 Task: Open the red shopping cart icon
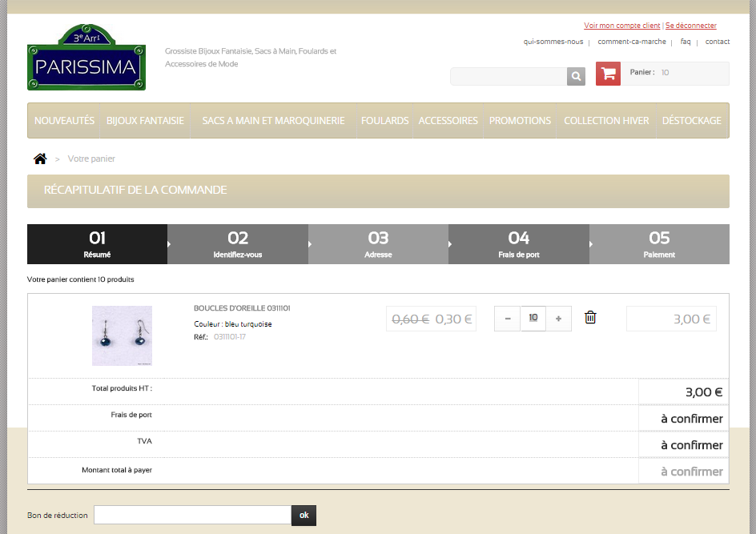(x=608, y=74)
